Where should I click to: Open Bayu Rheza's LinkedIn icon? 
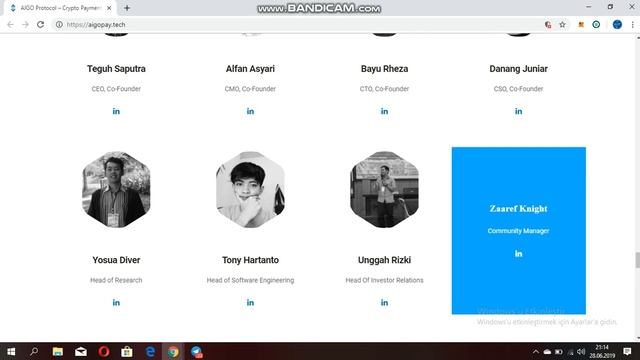[384, 111]
